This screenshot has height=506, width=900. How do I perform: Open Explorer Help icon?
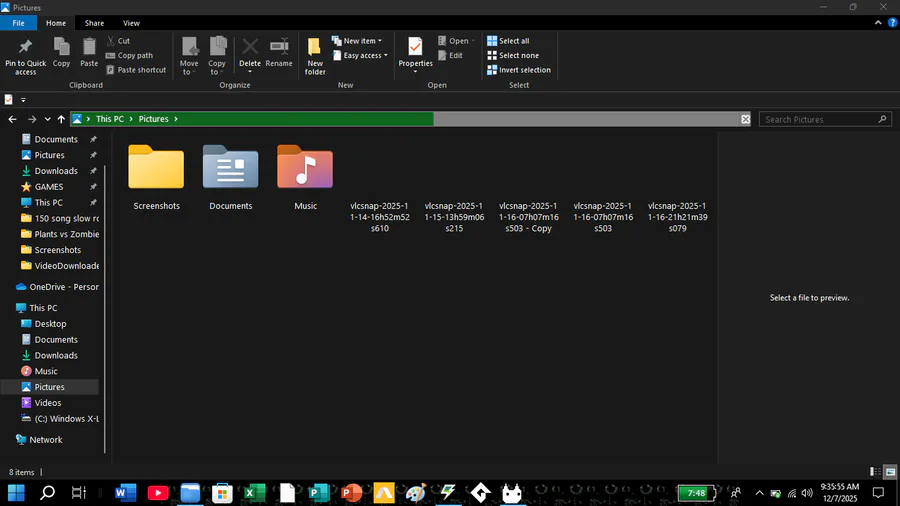tap(893, 23)
